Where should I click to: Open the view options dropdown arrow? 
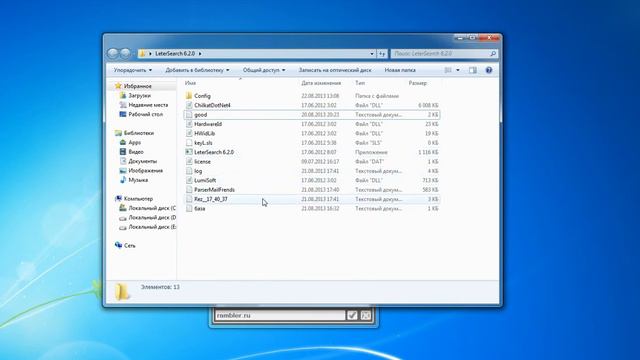[x=458, y=70]
